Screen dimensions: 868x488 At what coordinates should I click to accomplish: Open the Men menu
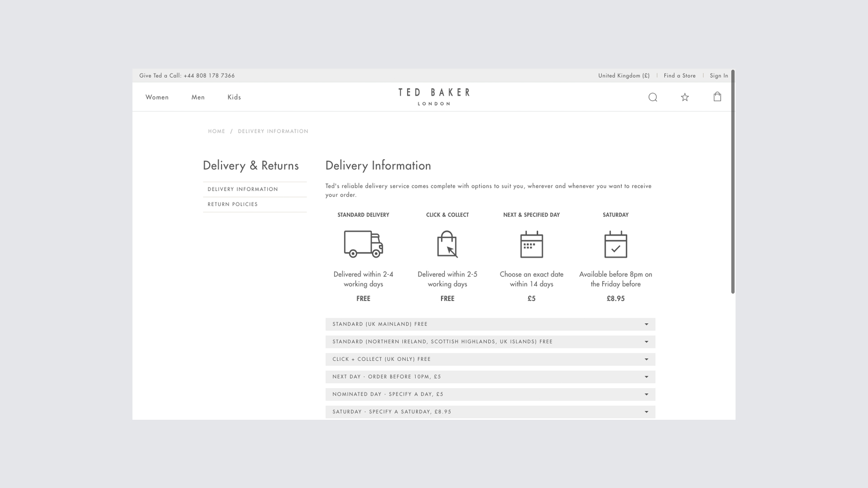pyautogui.click(x=198, y=97)
